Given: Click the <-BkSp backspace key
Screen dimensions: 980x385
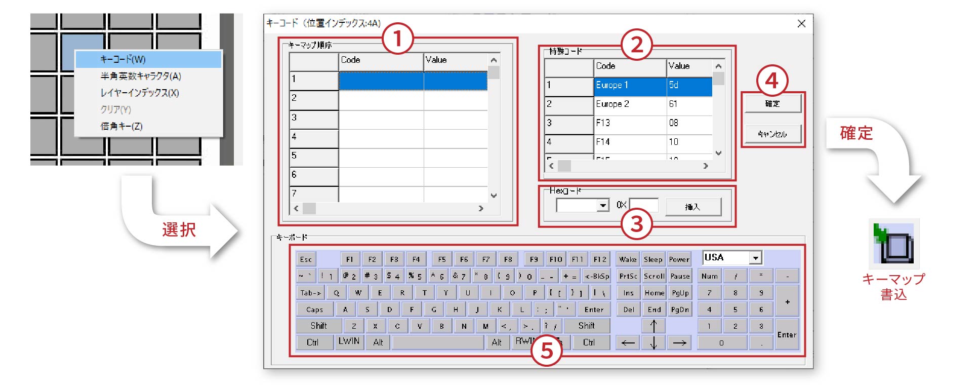Looking at the screenshot, I should pyautogui.click(x=597, y=276).
